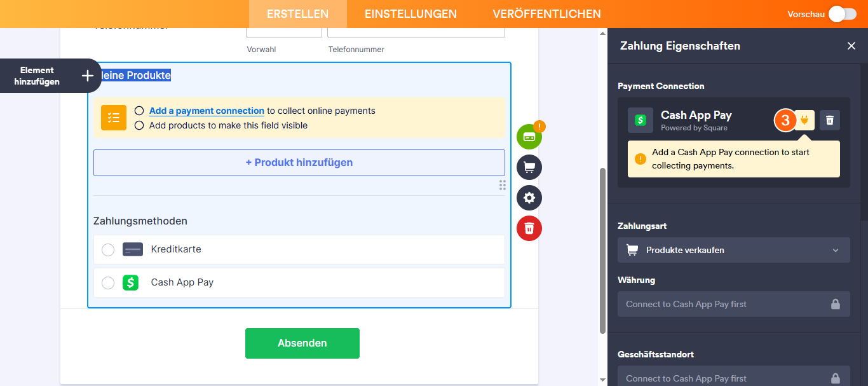Click the yellow checklist icon in the notice

[x=114, y=118]
